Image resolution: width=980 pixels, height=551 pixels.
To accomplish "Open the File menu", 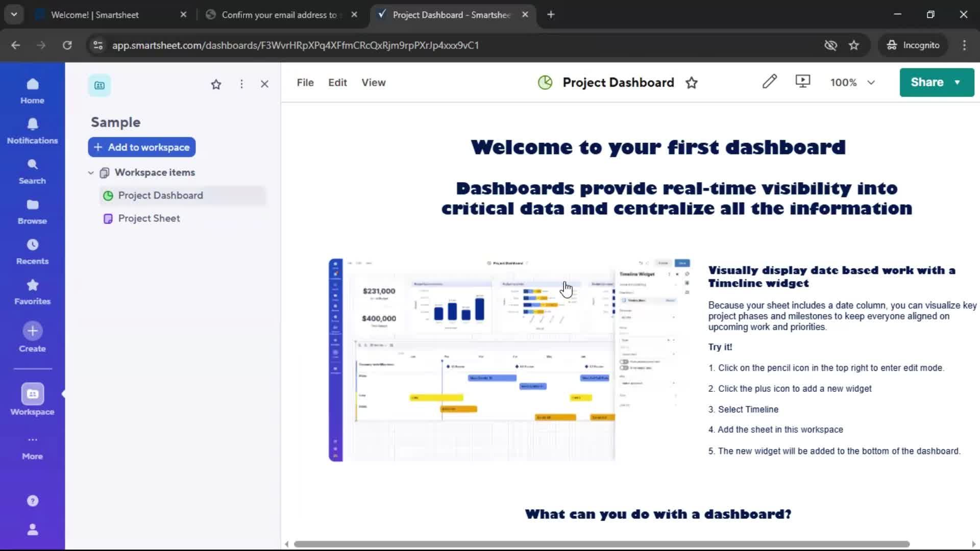I will [305, 82].
